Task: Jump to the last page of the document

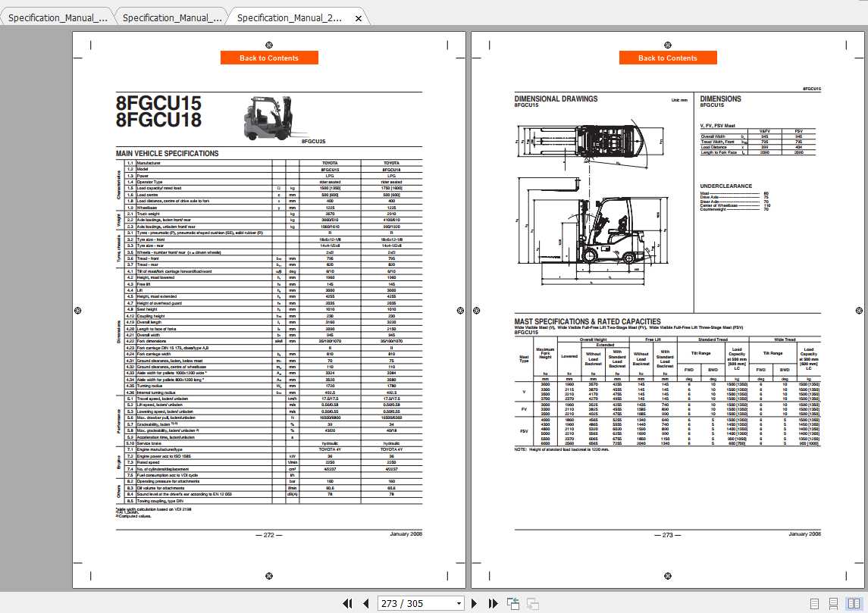Action: [x=495, y=603]
